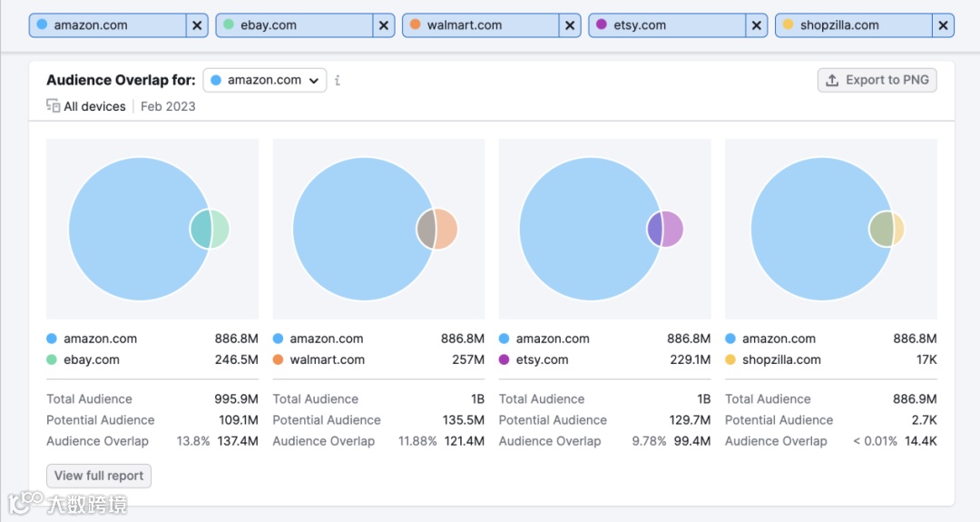Click the 9.78% audience overlap percentage
The height and width of the screenshot is (522, 980).
click(649, 440)
